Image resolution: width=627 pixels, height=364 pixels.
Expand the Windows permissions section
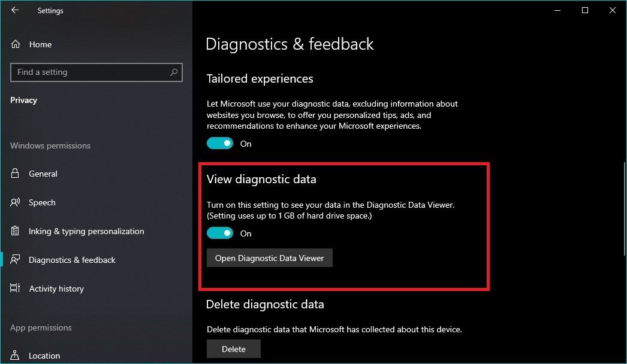click(50, 145)
